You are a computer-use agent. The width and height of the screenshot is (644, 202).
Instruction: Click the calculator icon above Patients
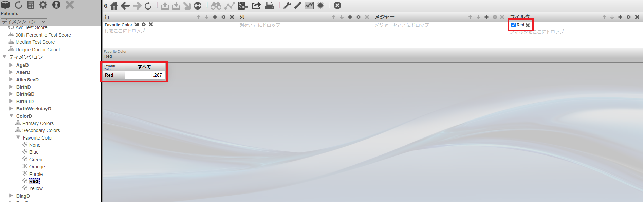tap(31, 5)
